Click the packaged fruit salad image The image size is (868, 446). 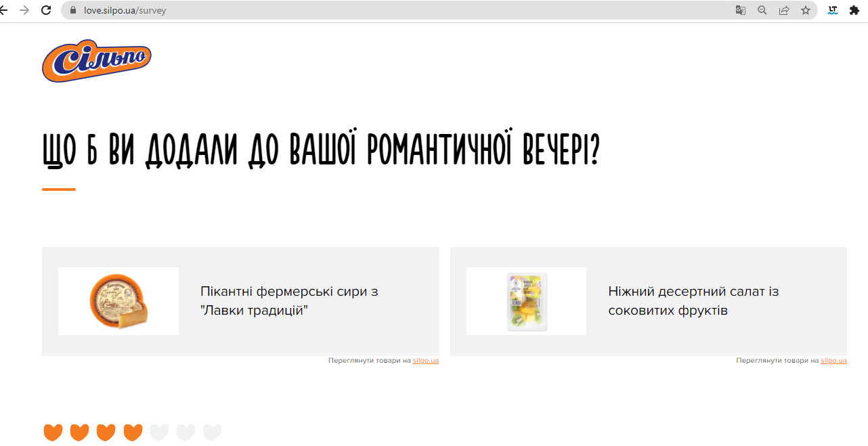[x=527, y=301]
